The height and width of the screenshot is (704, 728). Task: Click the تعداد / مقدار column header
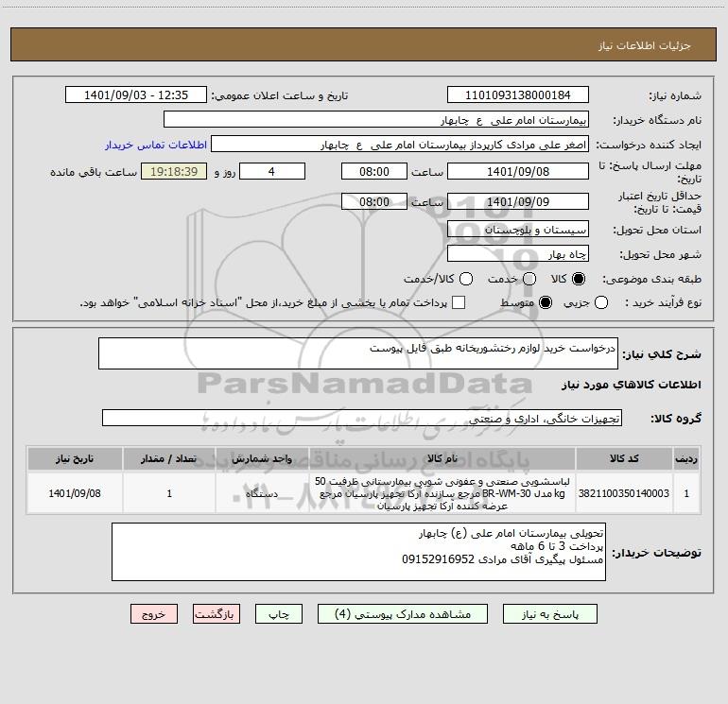point(169,458)
